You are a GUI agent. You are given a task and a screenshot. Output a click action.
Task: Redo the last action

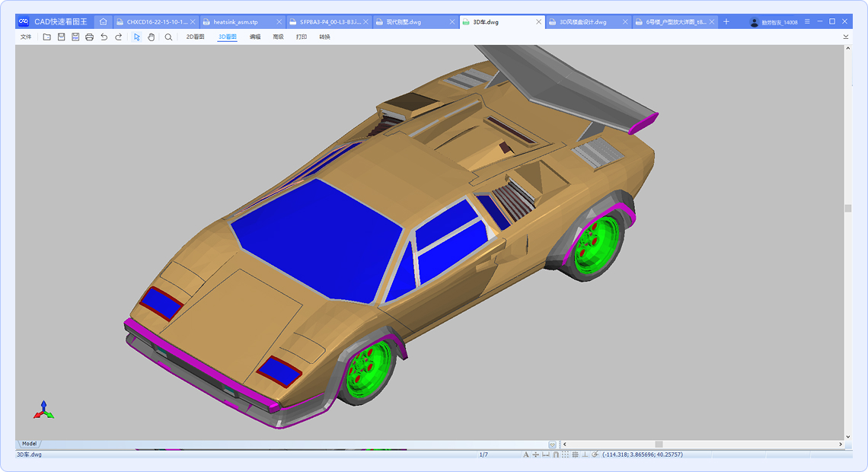[x=119, y=37]
